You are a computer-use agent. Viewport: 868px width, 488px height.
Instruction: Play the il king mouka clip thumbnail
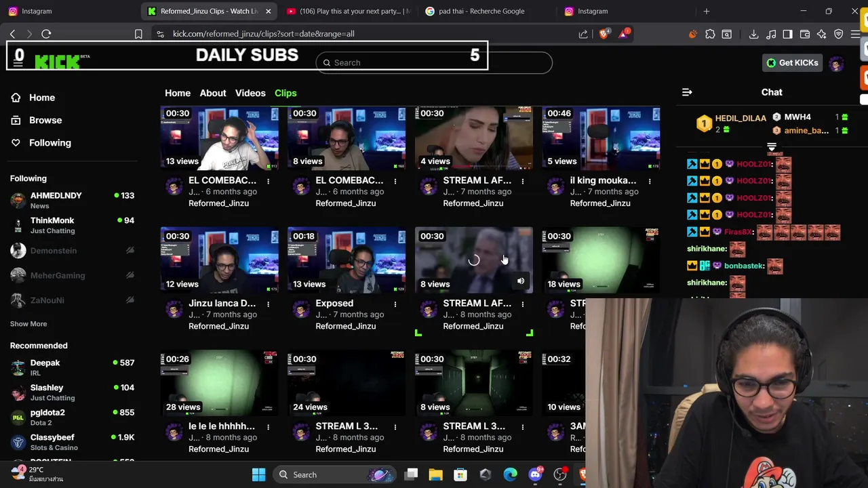[601, 138]
